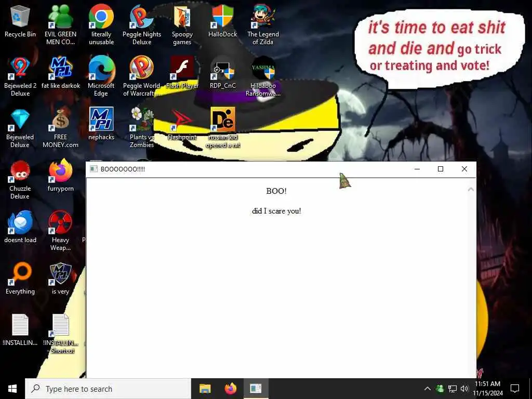
Task: Open the Thunderbird icon labeled doesnt load
Action: click(20, 228)
